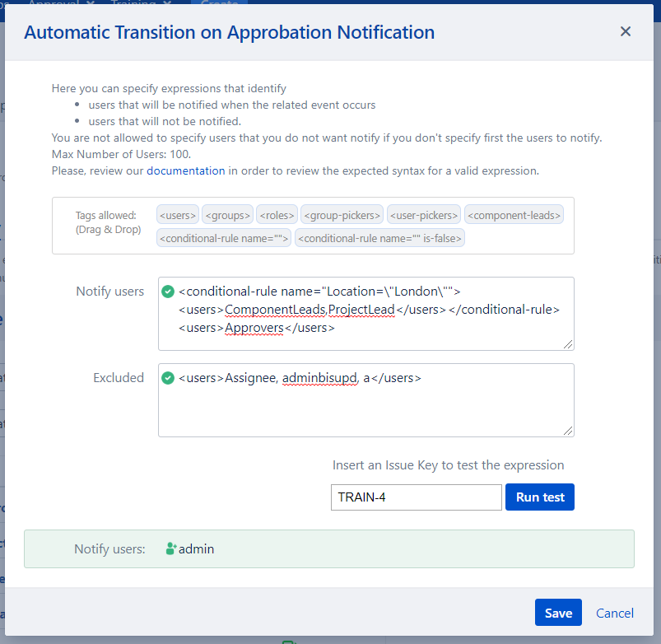661x644 pixels.
Task: Choose the <component-leads> tag chip
Action: coord(514,216)
